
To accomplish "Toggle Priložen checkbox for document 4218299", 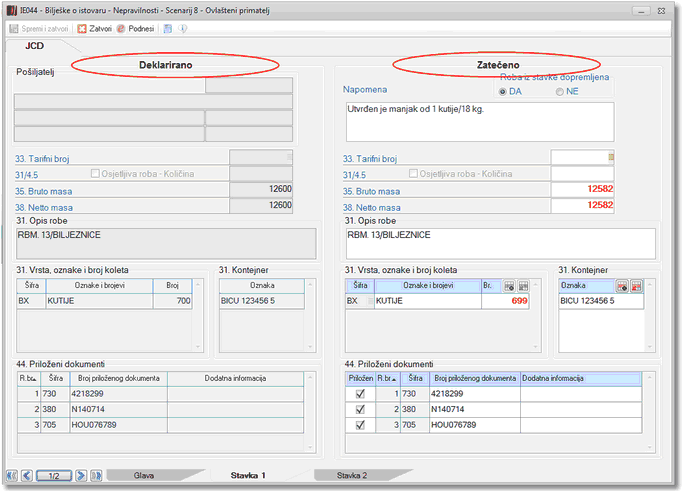I will tap(360, 394).
